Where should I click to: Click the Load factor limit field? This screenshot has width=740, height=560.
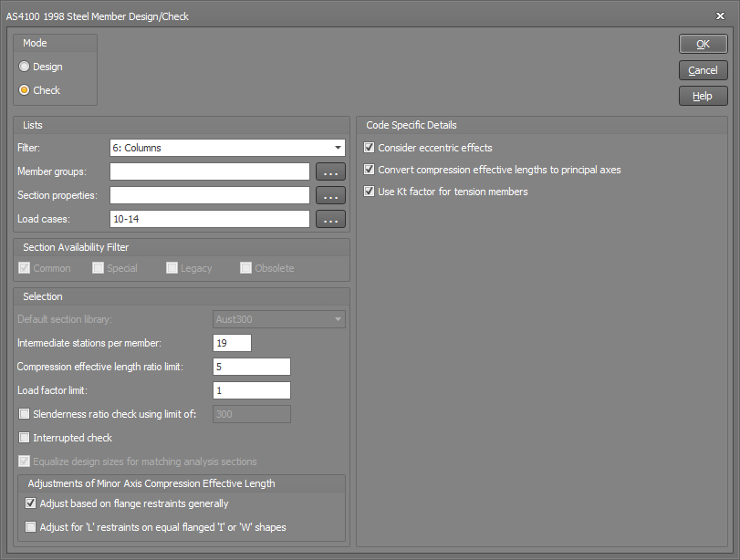[x=252, y=390]
